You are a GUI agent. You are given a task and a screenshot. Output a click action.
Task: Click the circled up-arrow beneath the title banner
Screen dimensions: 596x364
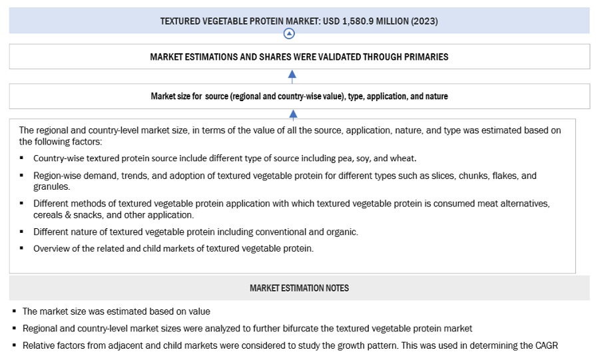[x=288, y=34]
